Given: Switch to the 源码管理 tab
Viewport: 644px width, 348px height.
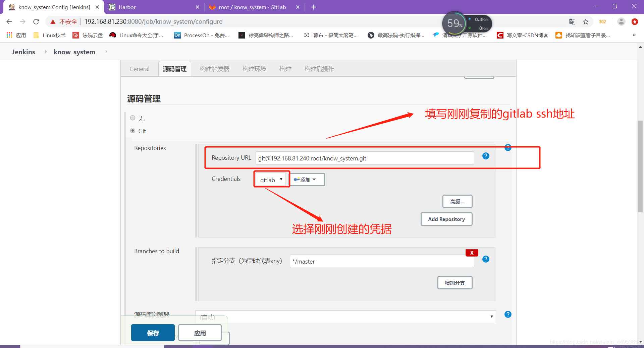Looking at the screenshot, I should (x=175, y=69).
